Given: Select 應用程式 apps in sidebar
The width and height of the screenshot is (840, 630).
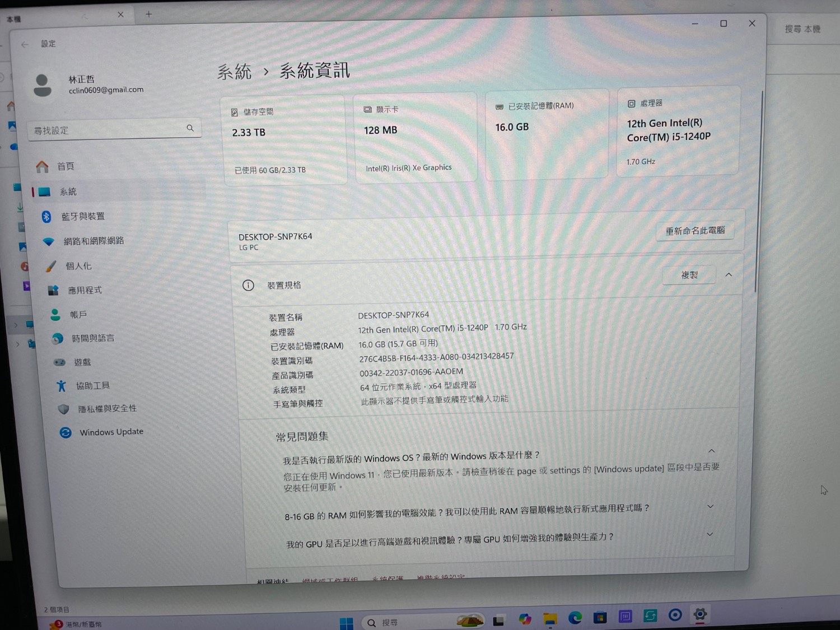Looking at the screenshot, I should tap(85, 290).
